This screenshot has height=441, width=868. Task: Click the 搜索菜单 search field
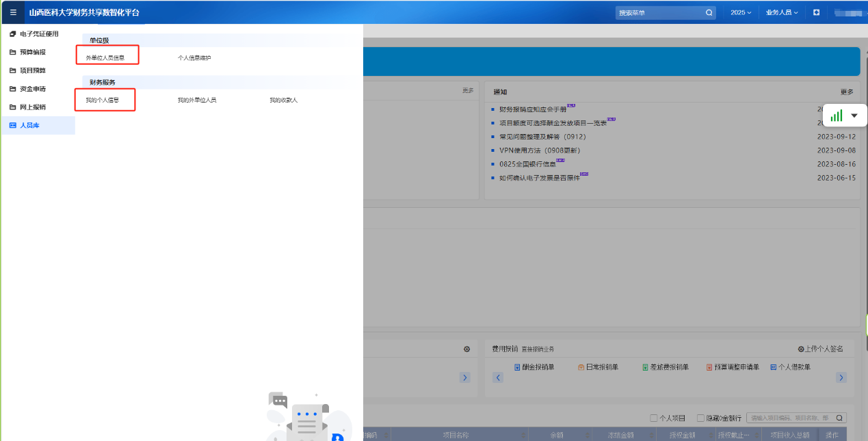[659, 12]
